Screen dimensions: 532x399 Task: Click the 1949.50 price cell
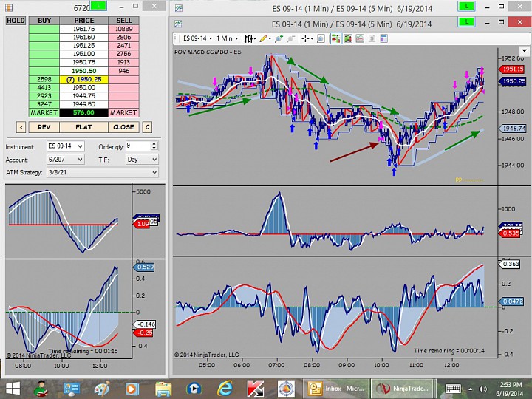[x=83, y=104]
